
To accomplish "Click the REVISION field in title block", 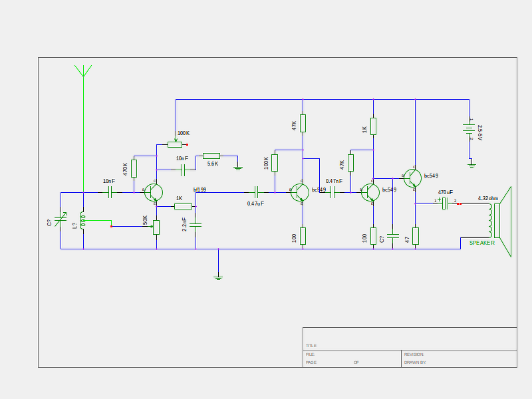I will pos(459,354).
